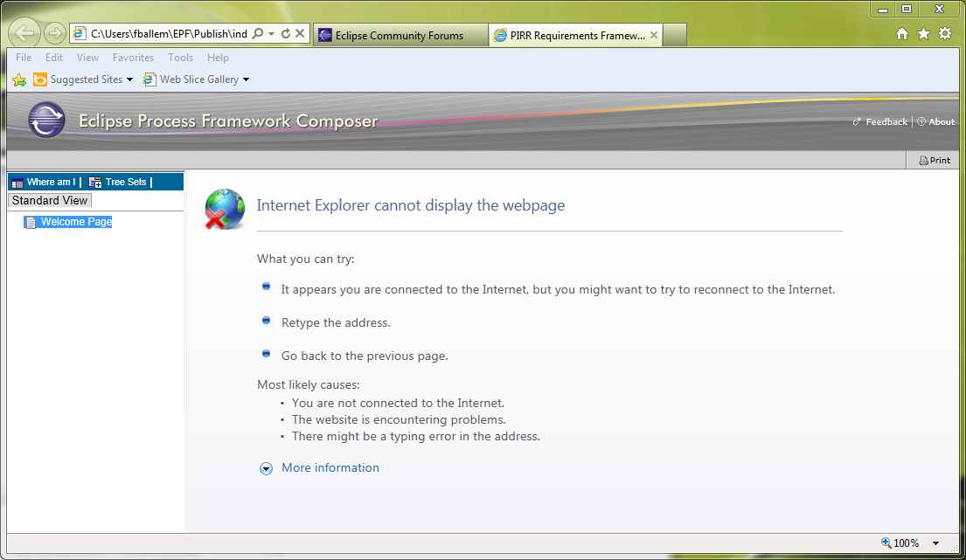Click the Tree Sets icon

tap(95, 183)
